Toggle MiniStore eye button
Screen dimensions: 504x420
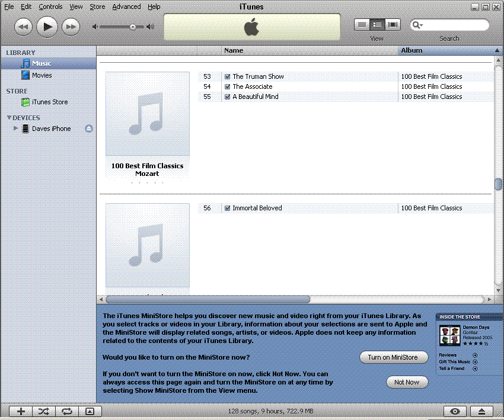pyautogui.click(x=455, y=411)
